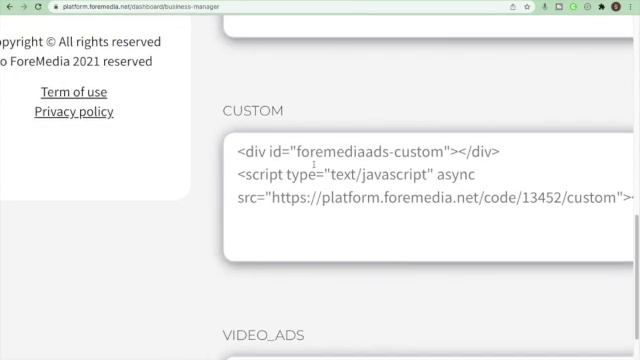Go back with the browser back arrow
Image resolution: width=640 pixels, height=360 pixels.
pos(9,7)
